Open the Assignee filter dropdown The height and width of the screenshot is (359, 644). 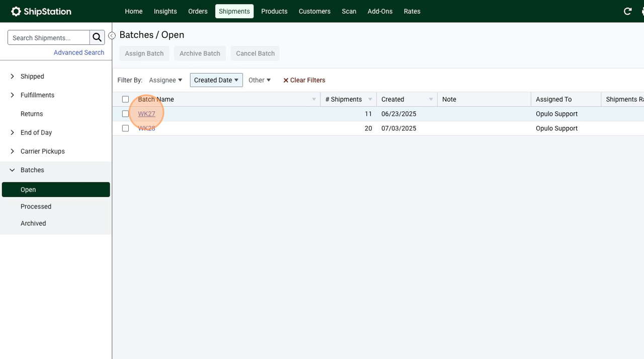[x=166, y=80]
